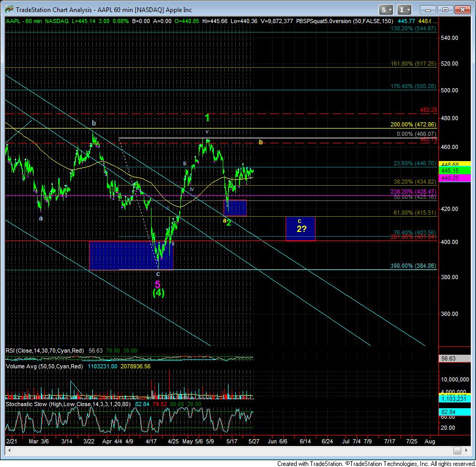This screenshot has height=467, width=476.
Task: Select the PBSPSquat5.0version indicator label
Action: point(344,22)
